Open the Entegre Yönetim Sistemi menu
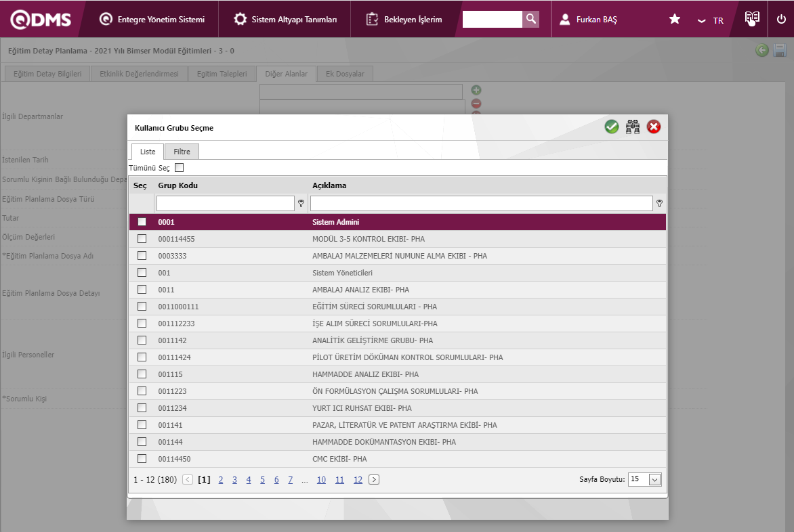 152,19
